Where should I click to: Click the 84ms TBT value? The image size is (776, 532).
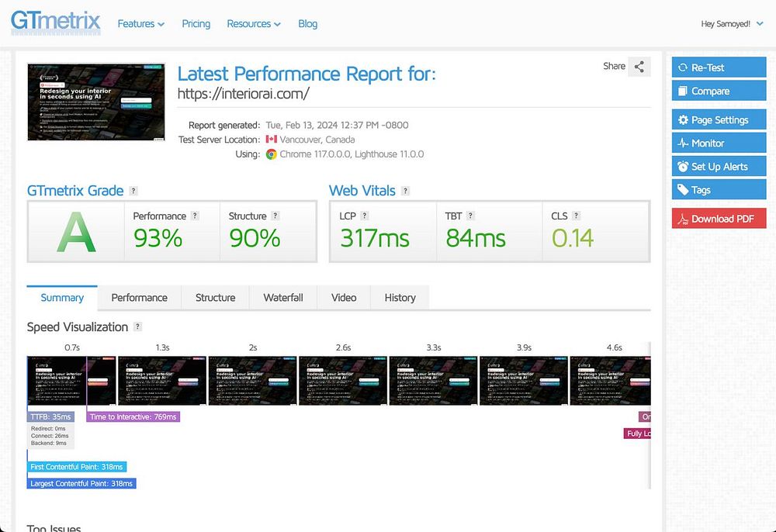point(476,238)
